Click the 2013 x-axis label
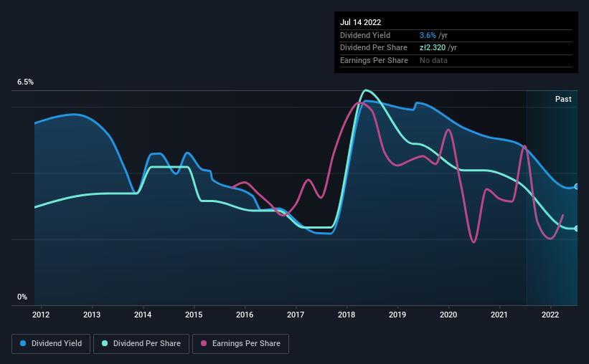589x364 pixels. coord(92,315)
